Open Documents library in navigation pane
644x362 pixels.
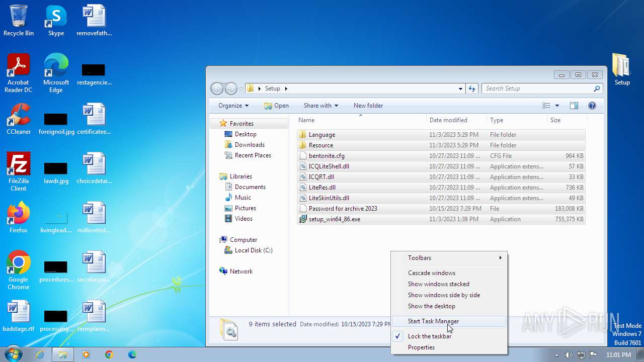pos(250,187)
